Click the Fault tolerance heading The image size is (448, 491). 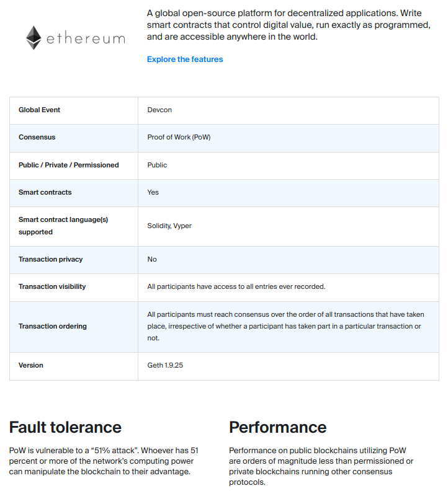click(65, 427)
